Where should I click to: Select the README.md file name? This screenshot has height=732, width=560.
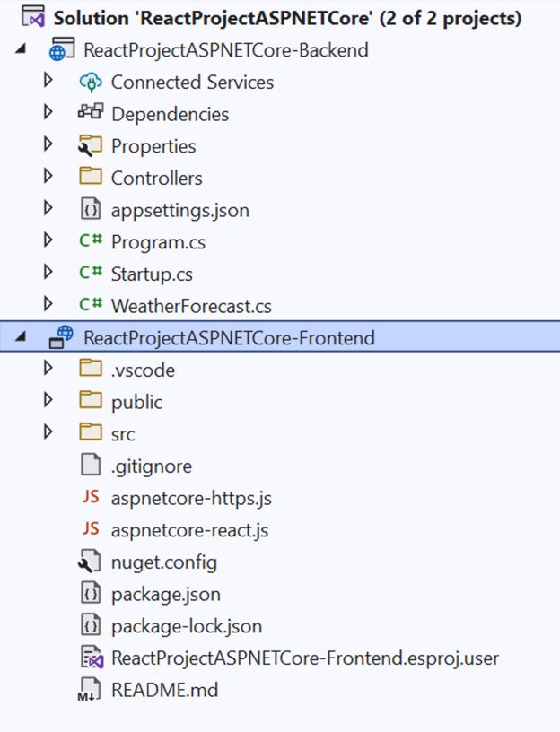165,690
